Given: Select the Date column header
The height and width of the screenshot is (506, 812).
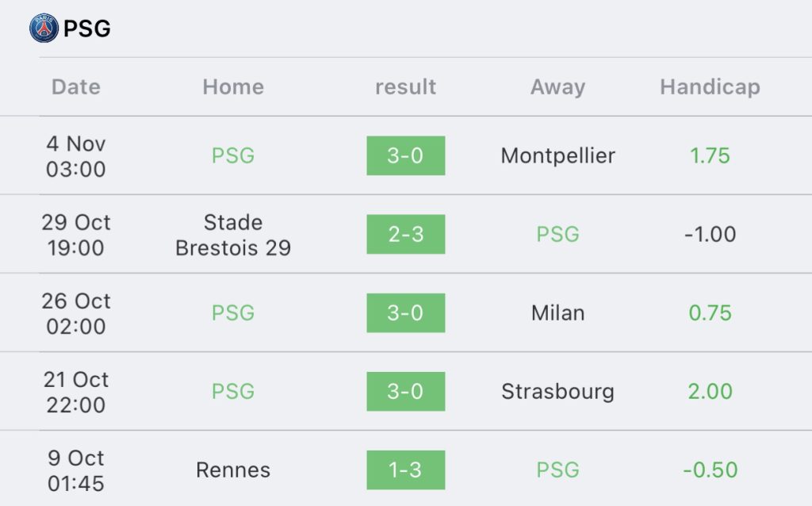Looking at the screenshot, I should click(x=76, y=86).
